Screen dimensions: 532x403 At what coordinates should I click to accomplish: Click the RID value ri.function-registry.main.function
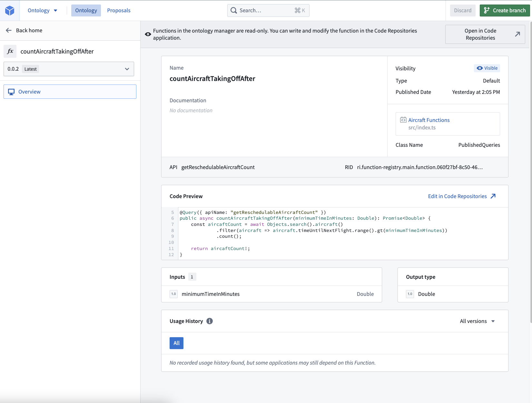coord(420,167)
